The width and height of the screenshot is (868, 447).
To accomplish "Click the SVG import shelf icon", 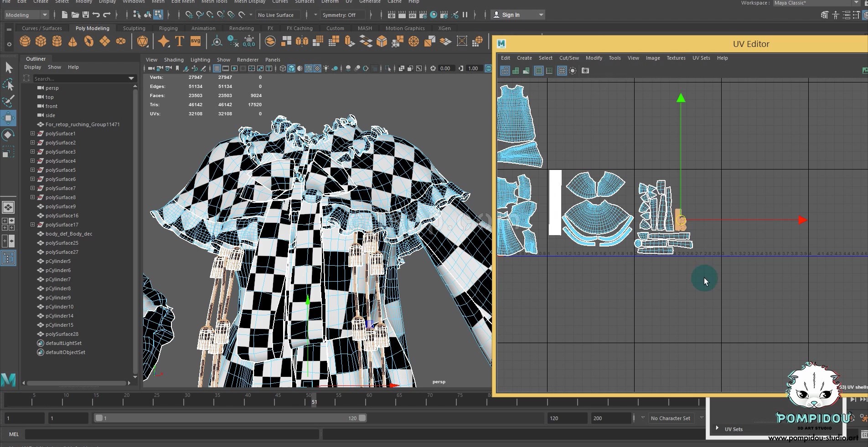I will 196,41.
